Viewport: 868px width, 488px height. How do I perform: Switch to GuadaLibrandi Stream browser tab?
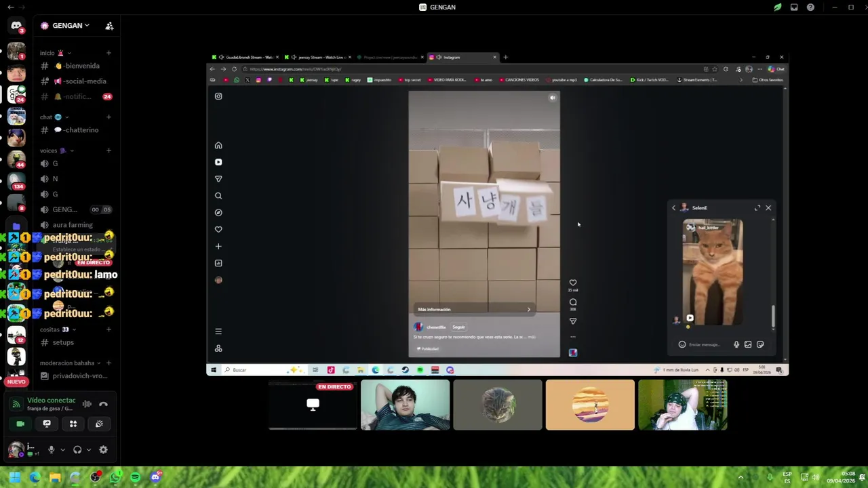[x=245, y=57]
